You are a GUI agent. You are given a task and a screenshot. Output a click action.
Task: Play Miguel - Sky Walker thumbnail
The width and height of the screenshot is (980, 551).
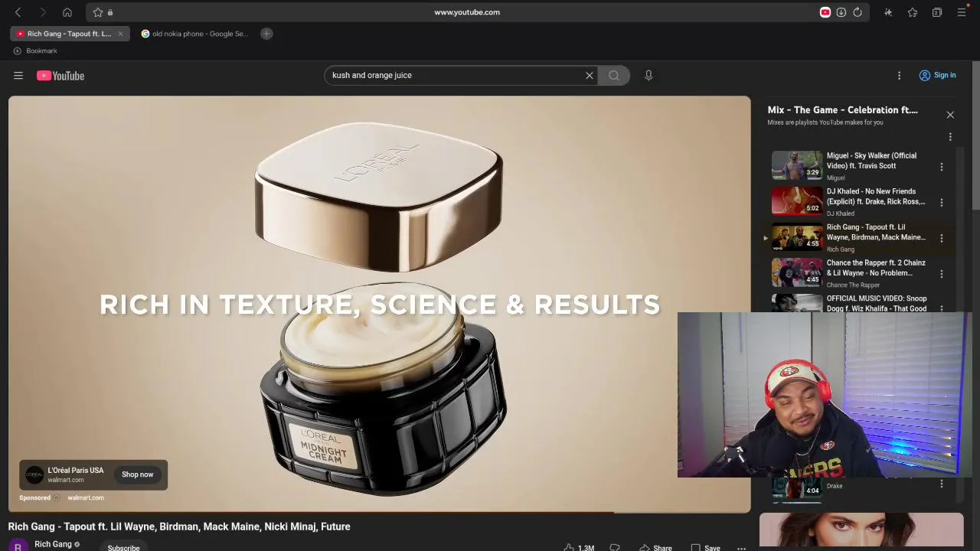point(797,165)
